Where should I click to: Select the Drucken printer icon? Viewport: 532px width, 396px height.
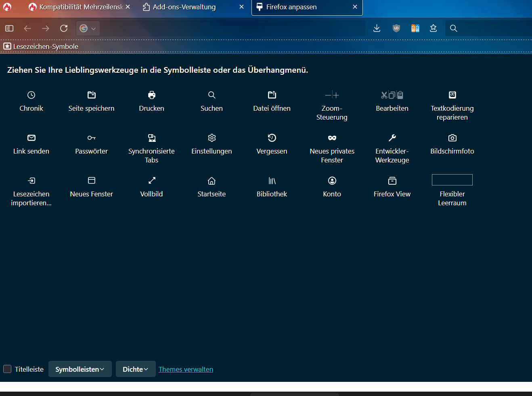(151, 95)
